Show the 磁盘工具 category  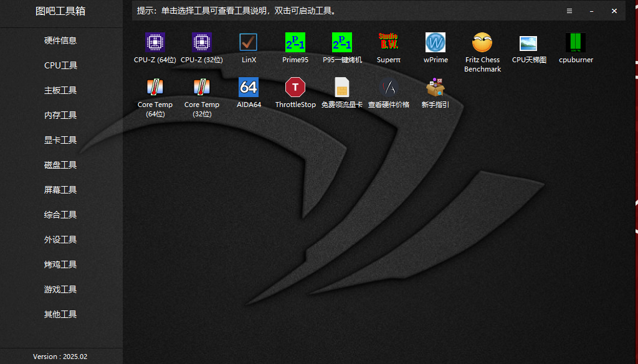click(60, 164)
